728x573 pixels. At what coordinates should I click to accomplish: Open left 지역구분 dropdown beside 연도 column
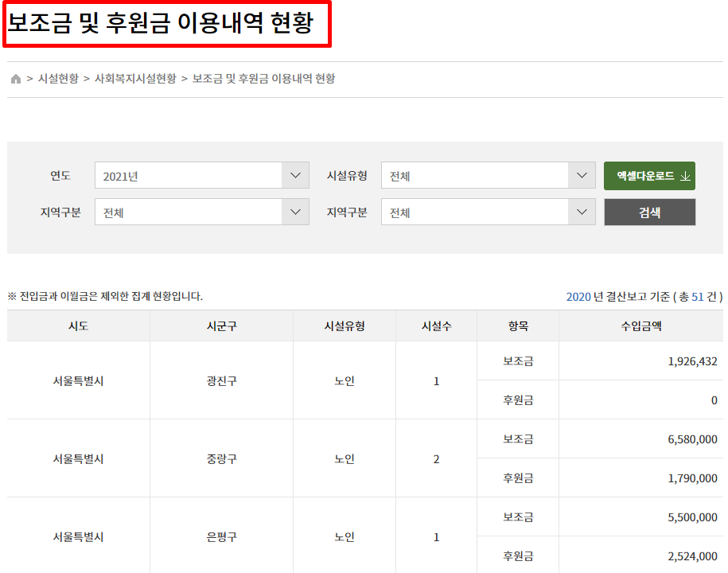202,212
